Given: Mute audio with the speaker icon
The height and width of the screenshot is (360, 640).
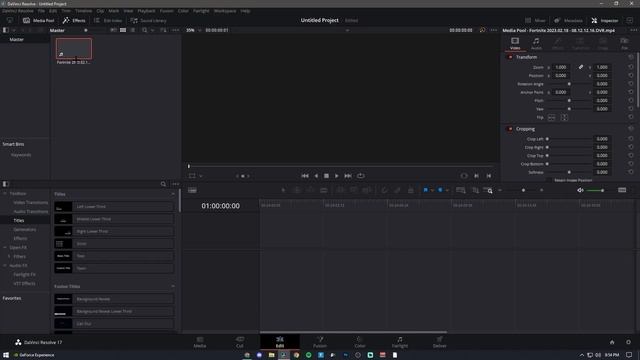Looking at the screenshot, I should 580,190.
